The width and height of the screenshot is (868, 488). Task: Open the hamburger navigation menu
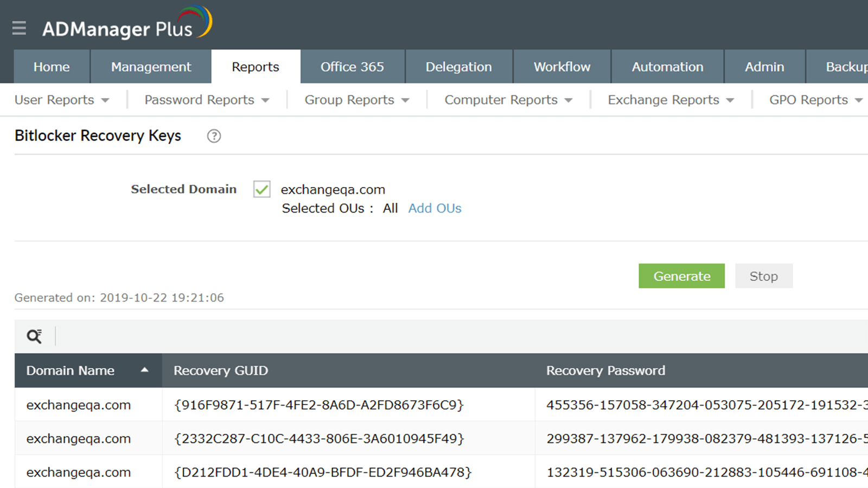point(19,28)
